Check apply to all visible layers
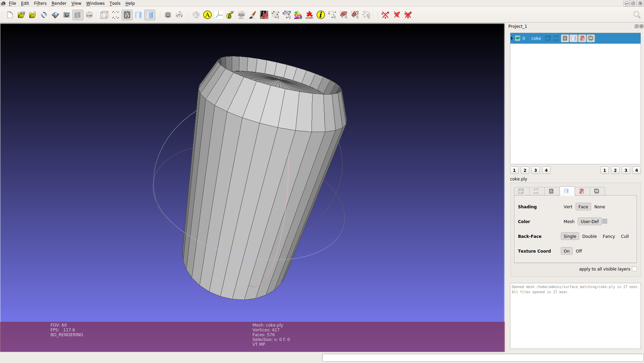 click(634, 269)
